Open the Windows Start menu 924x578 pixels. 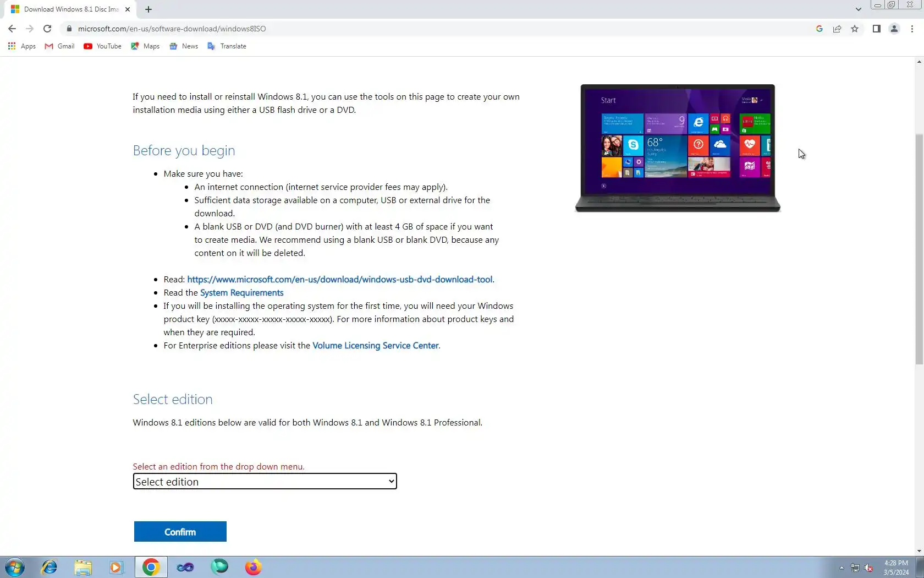point(15,567)
